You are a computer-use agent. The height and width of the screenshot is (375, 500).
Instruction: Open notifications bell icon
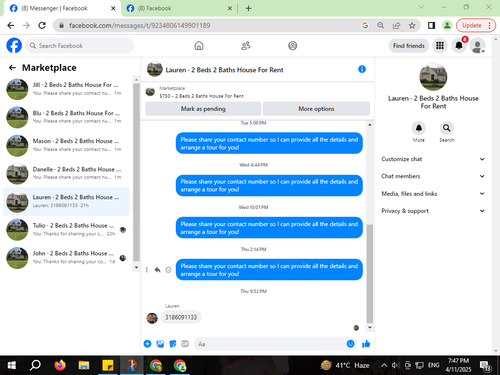459,46
